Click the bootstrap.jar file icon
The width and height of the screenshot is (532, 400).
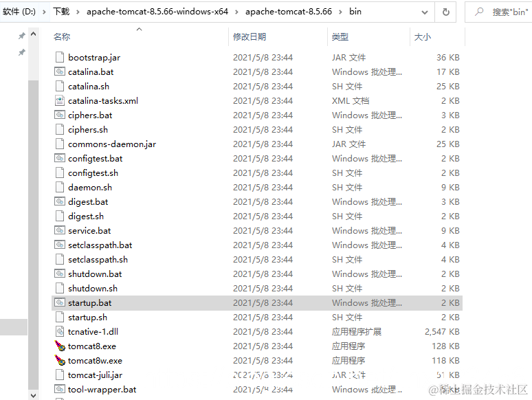point(60,57)
